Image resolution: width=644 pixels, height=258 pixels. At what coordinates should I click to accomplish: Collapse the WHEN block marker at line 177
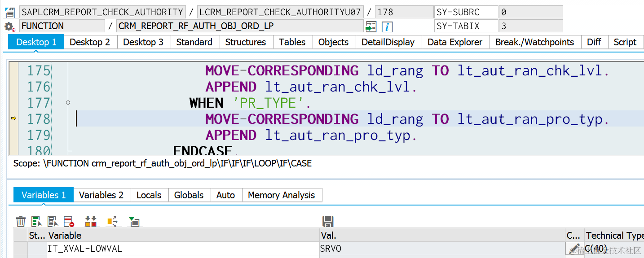click(68, 103)
